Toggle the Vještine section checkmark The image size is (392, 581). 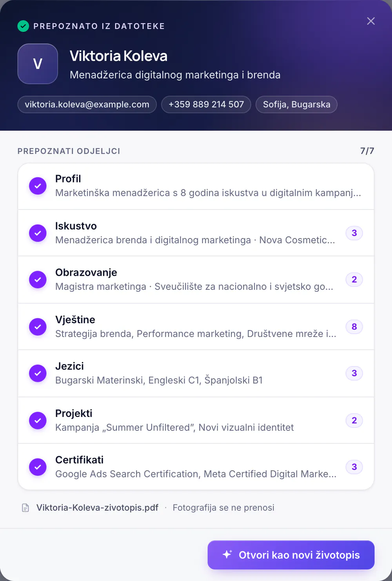click(38, 327)
